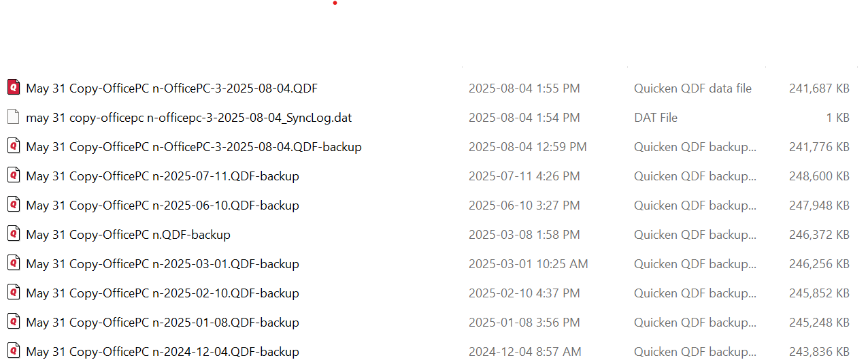Click the blank DAT file icon for SyncLog
This screenshot has height=360, width=868.
pos(14,116)
